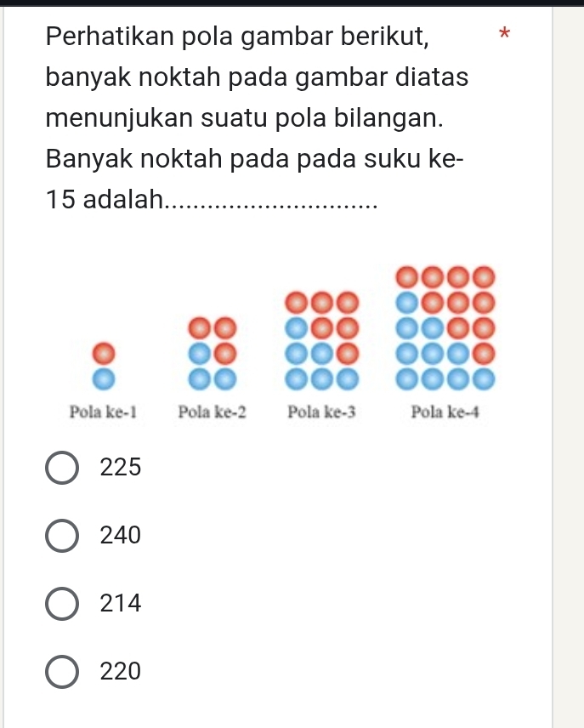Click the "Pola ke-1" caption

103,412
